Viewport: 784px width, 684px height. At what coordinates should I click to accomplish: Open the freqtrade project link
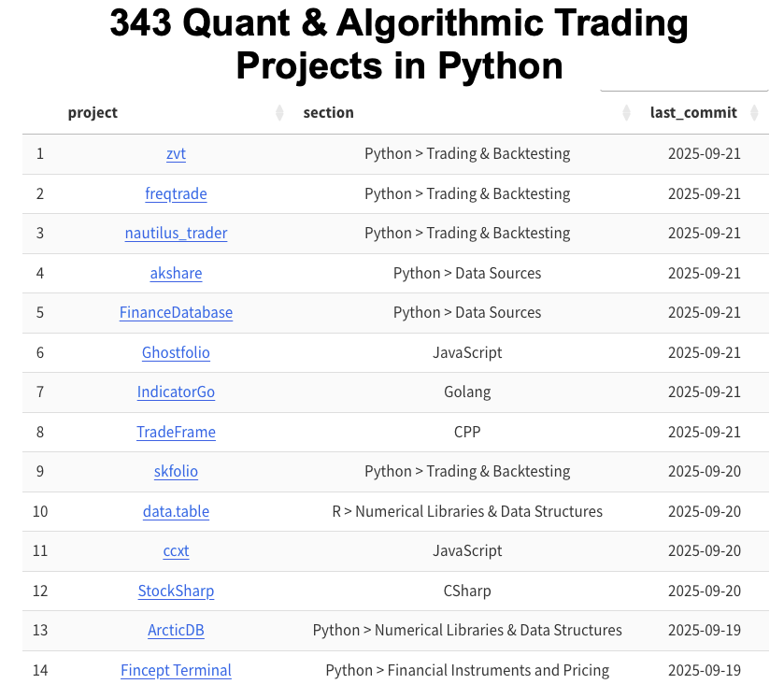pyautogui.click(x=176, y=193)
